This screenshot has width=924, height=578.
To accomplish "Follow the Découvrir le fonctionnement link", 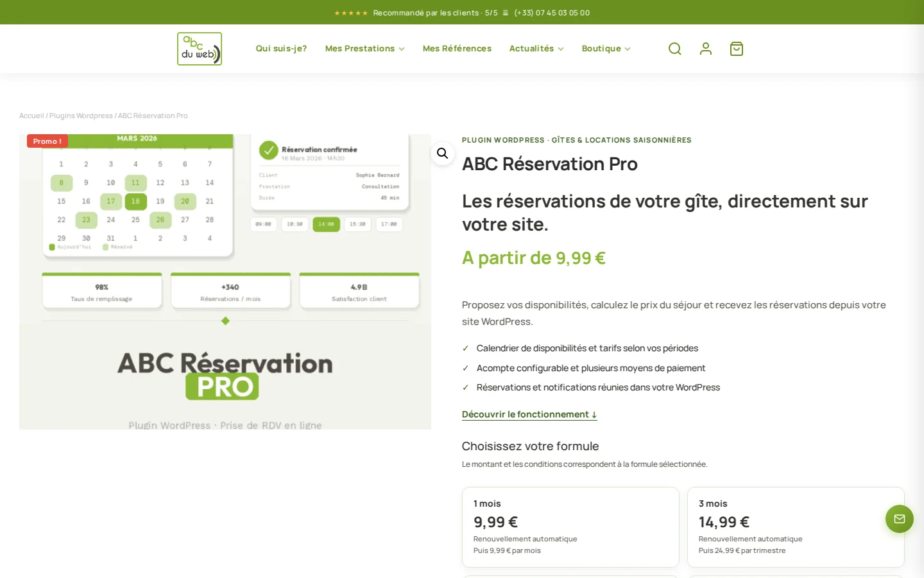I will [x=529, y=414].
